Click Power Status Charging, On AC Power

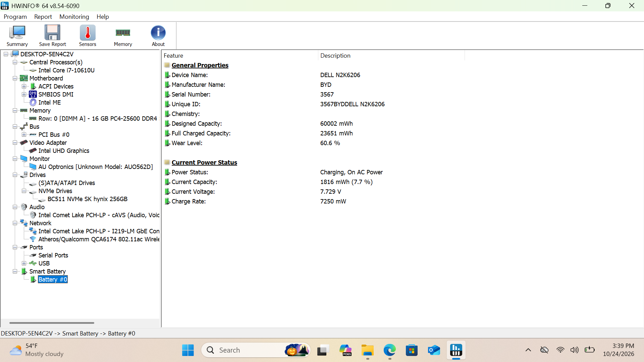click(351, 172)
